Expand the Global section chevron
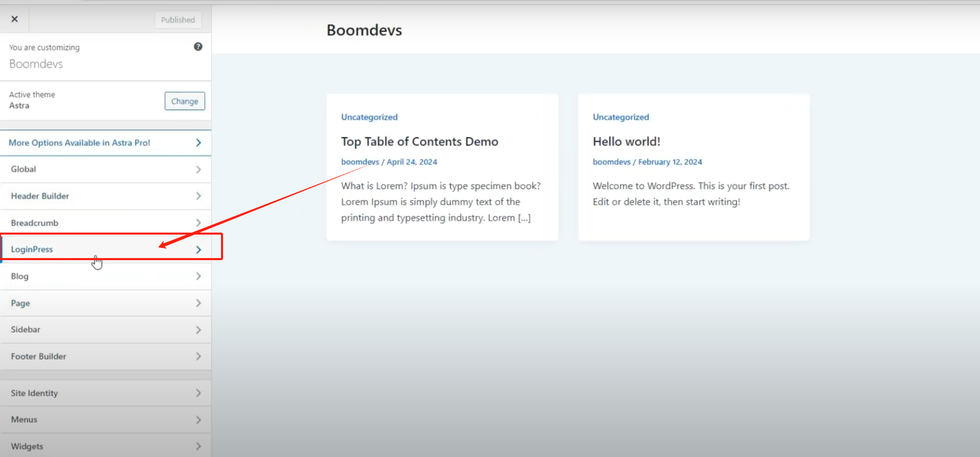Image resolution: width=980 pixels, height=457 pixels. point(199,169)
